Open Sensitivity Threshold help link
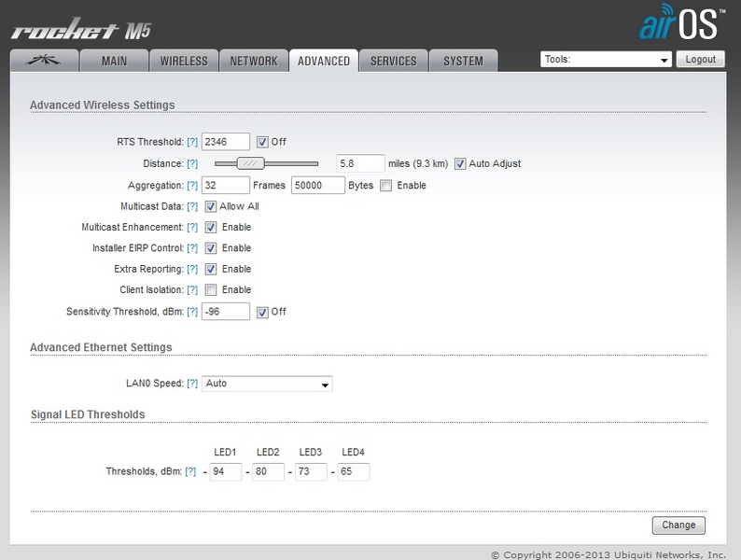The height and width of the screenshot is (560, 741). tap(192, 312)
